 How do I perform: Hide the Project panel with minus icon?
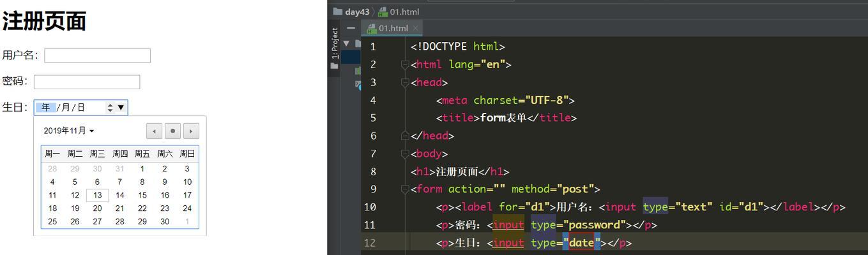(351, 28)
